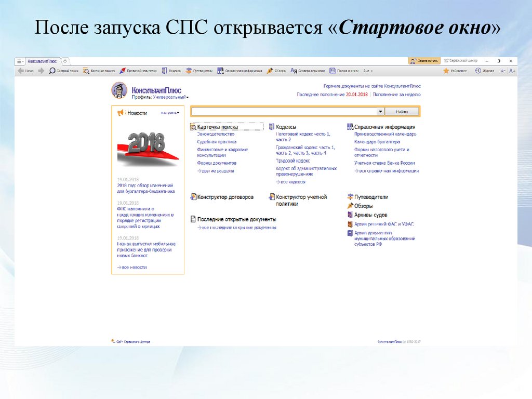
Task: Open the Судебная практика section
Action: coord(217,142)
